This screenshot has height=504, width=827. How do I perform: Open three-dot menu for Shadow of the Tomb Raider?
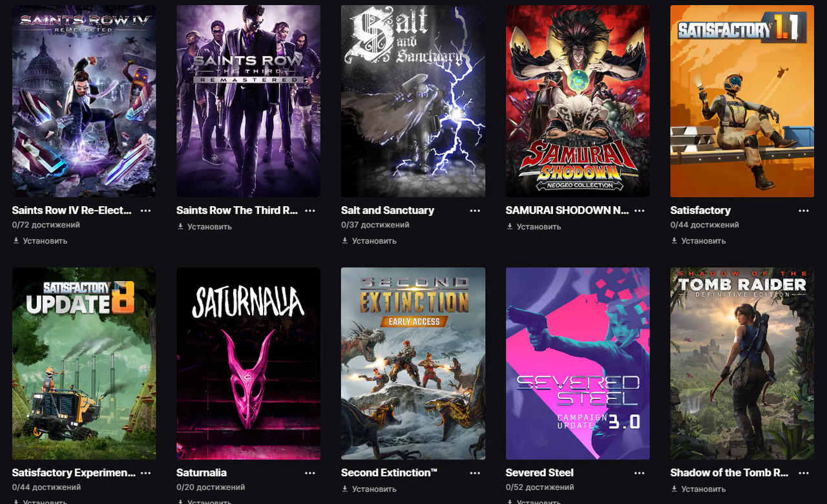click(x=804, y=473)
